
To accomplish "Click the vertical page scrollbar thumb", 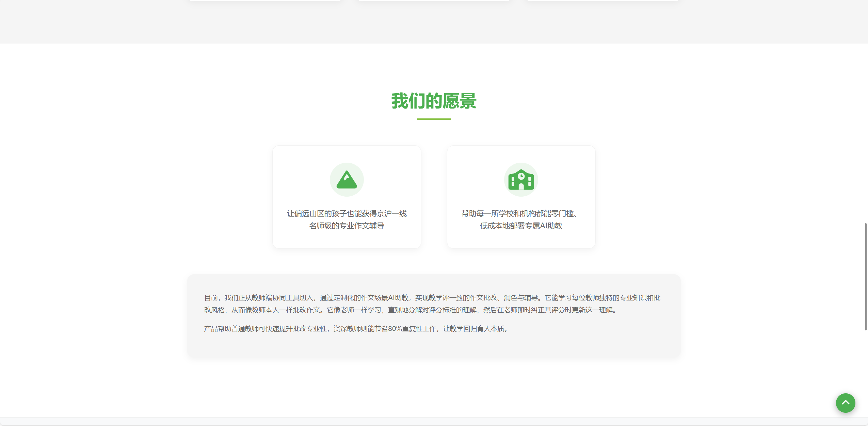I will [x=866, y=277].
